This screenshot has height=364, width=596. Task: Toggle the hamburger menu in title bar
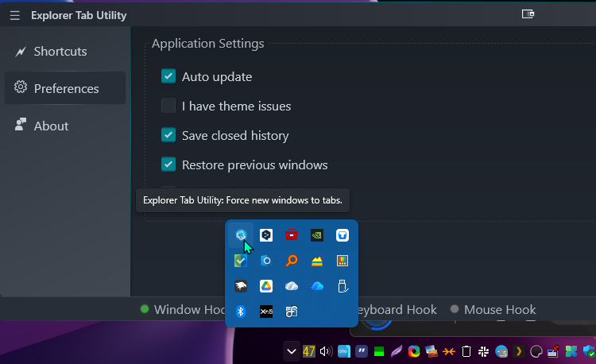(14, 15)
